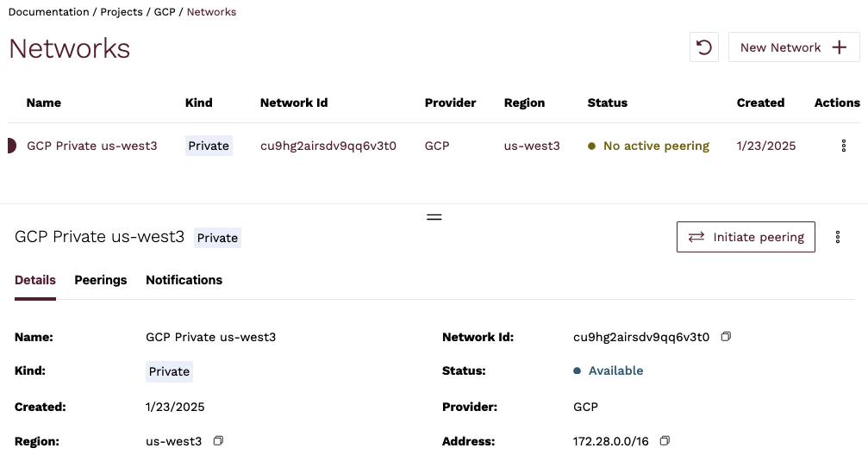This screenshot has width=868, height=473.
Task: Select the Details tab
Action: (35, 280)
